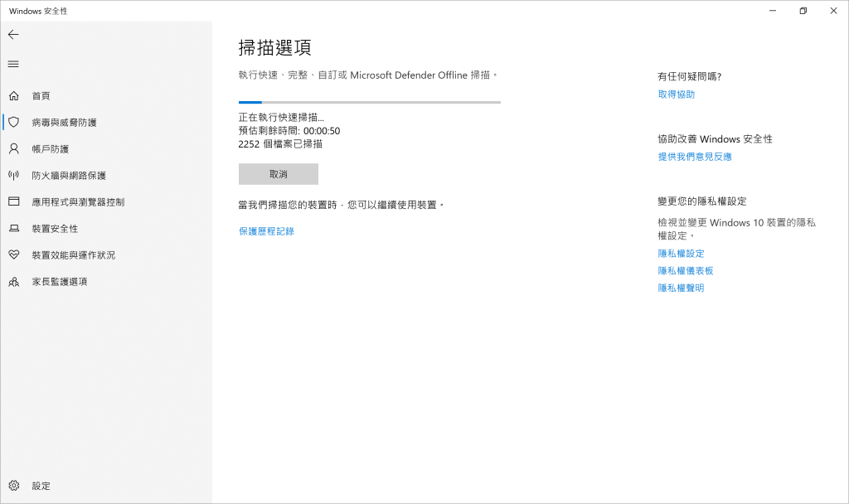Toggle the hamburger navigation menu
Image resolution: width=849 pixels, height=504 pixels.
(13, 64)
